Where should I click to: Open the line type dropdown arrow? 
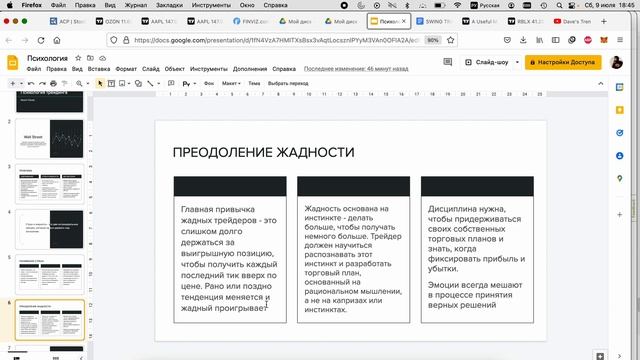tap(159, 83)
